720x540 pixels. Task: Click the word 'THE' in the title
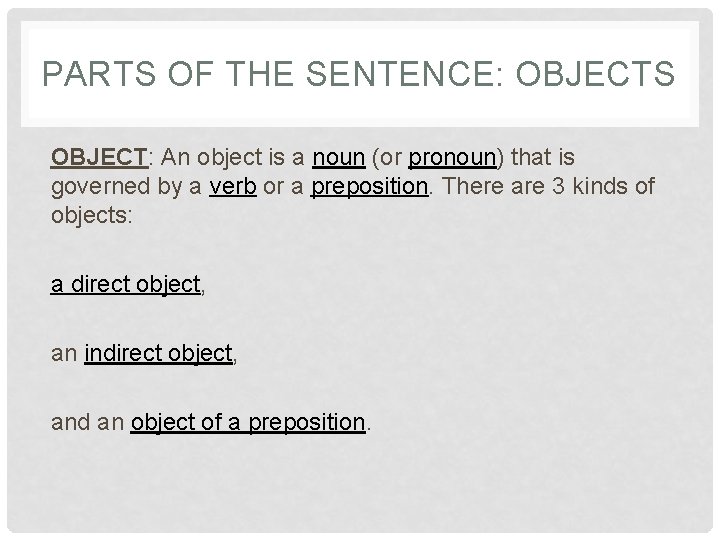click(x=259, y=73)
